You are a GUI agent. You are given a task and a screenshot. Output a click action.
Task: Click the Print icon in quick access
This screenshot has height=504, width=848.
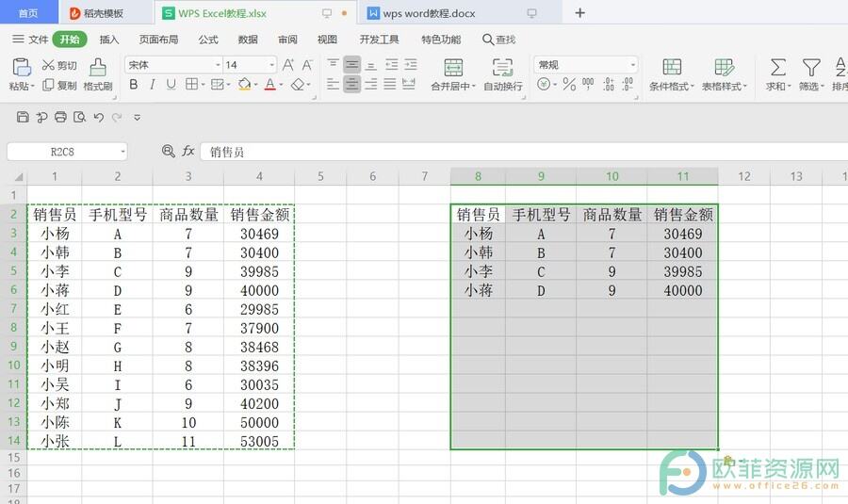[60, 117]
